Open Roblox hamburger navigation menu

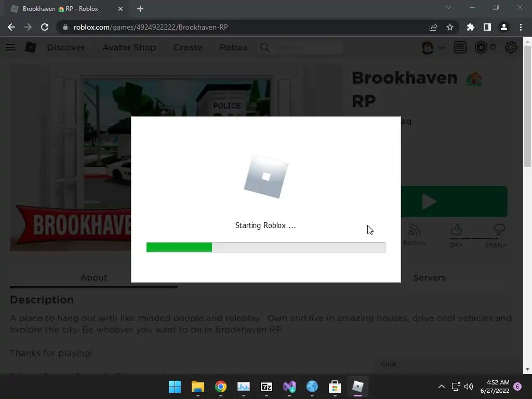point(10,47)
